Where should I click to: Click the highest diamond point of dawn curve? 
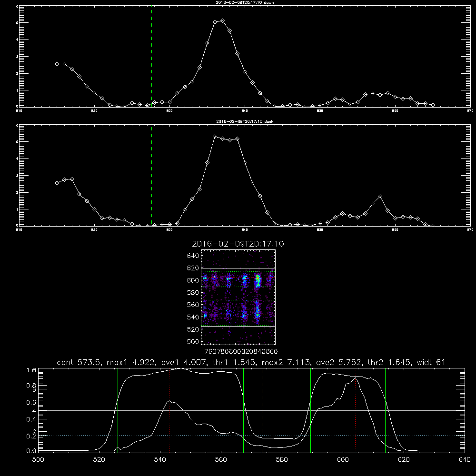[x=222, y=21]
